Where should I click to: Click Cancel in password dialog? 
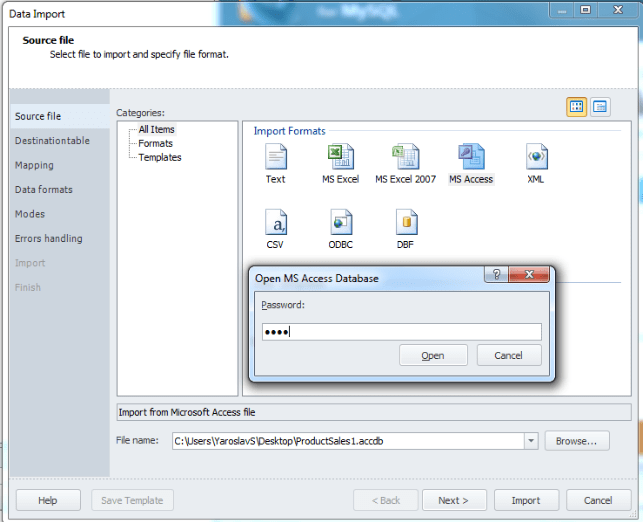[x=508, y=355]
